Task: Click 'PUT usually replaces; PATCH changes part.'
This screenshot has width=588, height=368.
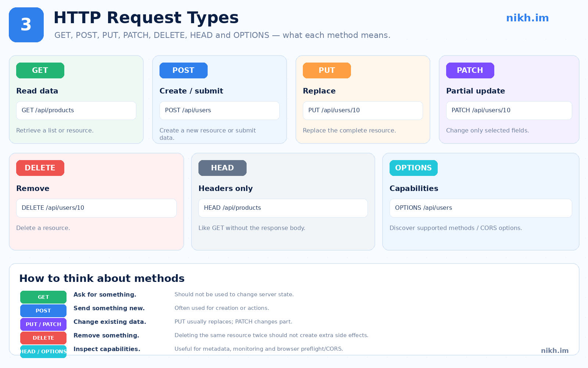Action: tap(233, 322)
